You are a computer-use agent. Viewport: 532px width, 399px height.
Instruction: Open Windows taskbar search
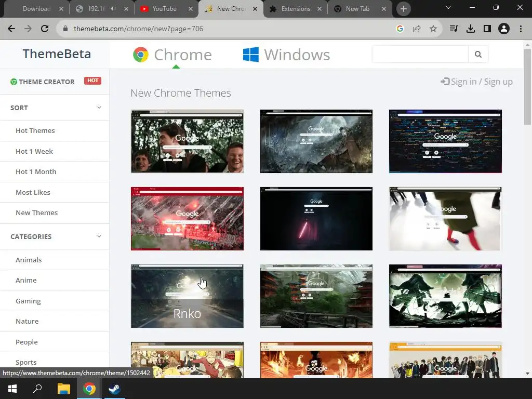pos(37,389)
